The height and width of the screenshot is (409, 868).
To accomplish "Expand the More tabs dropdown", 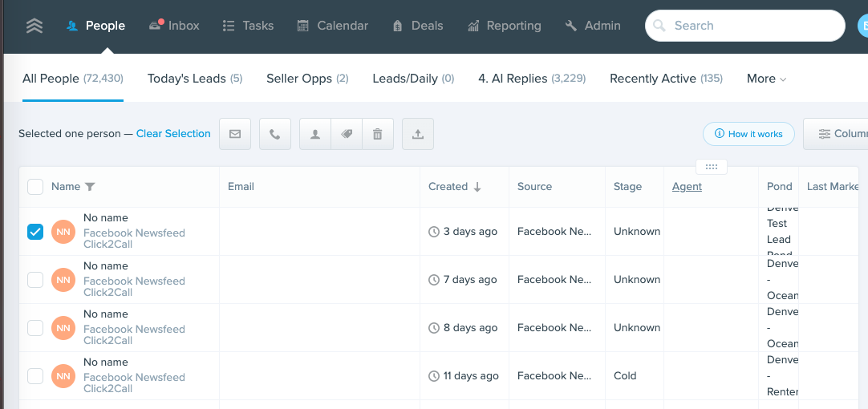I will pos(766,79).
